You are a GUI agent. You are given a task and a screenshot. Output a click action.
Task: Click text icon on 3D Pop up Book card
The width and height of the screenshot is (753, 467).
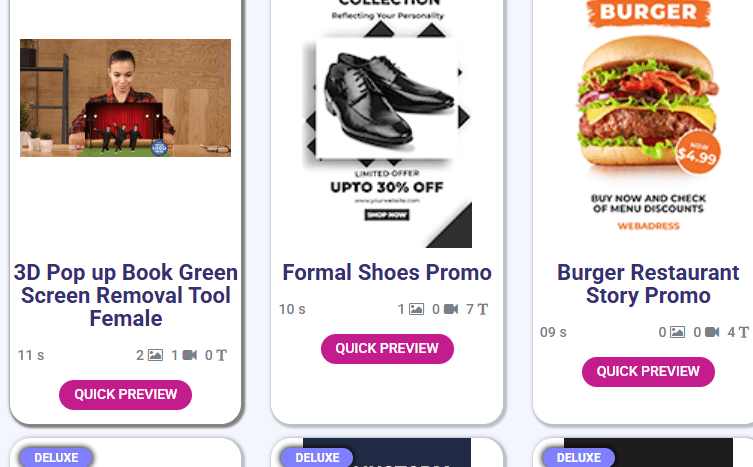pyautogui.click(x=221, y=356)
